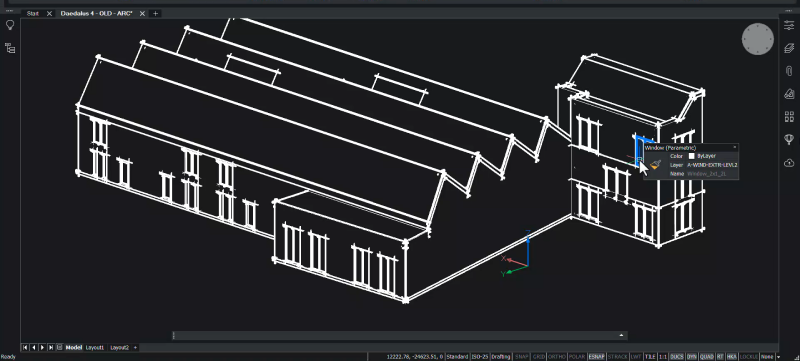This screenshot has width=800, height=362.
Task: Open the Attachments paperclip panel icon
Action: coord(789,70)
